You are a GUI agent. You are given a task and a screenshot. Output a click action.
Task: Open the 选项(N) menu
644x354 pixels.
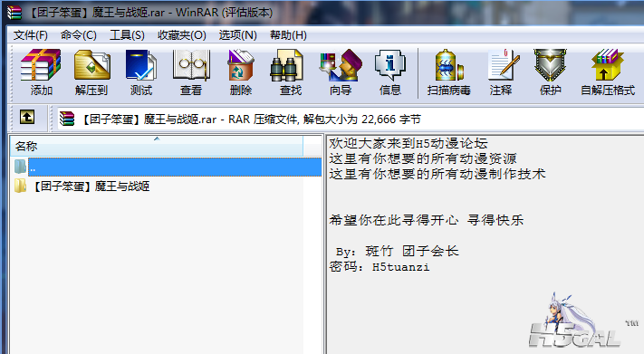(x=238, y=35)
